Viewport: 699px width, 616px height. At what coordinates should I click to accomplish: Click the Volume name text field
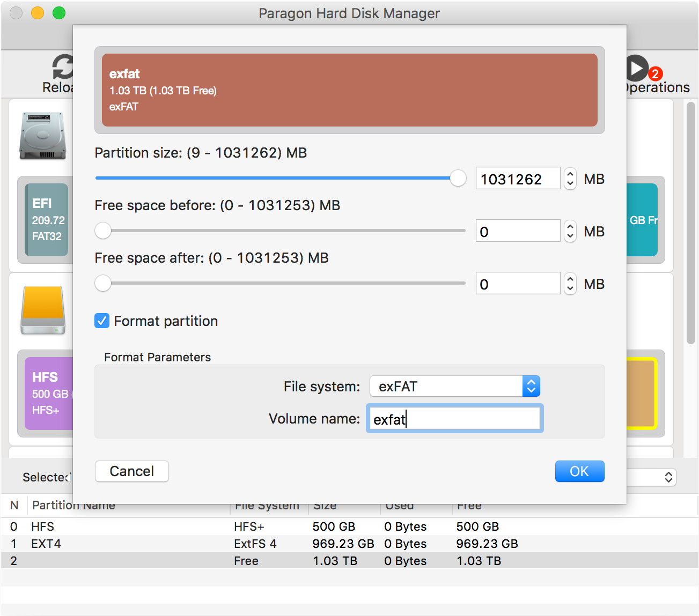pyautogui.click(x=454, y=419)
